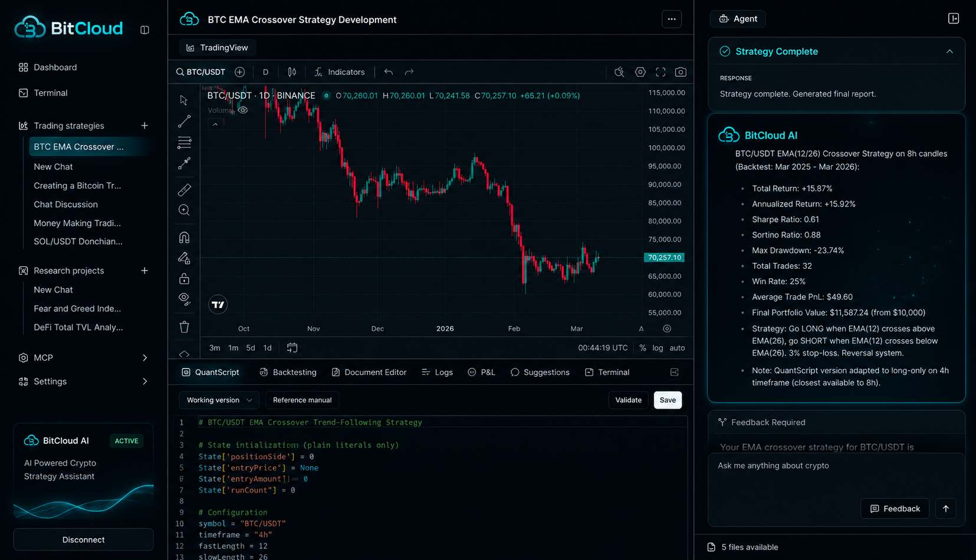This screenshot has height=560, width=976.
Task: Toggle fullscreen chart mode
Action: (660, 72)
